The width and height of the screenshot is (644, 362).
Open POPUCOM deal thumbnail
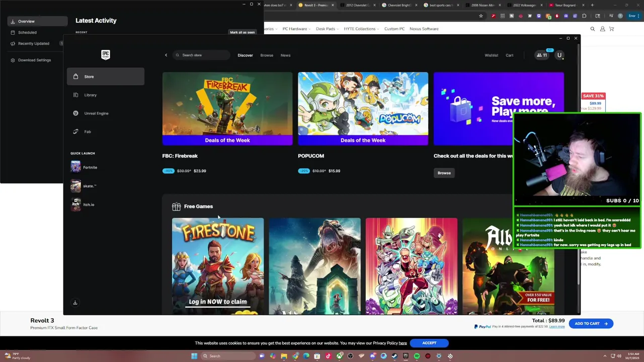tap(363, 109)
